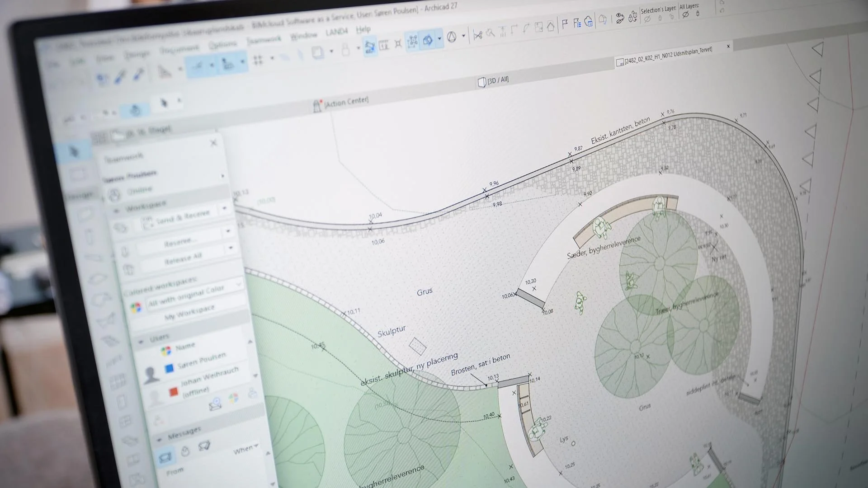Close the Udsnitsplan_Torvet tab
The image size is (868, 488).
(728, 47)
